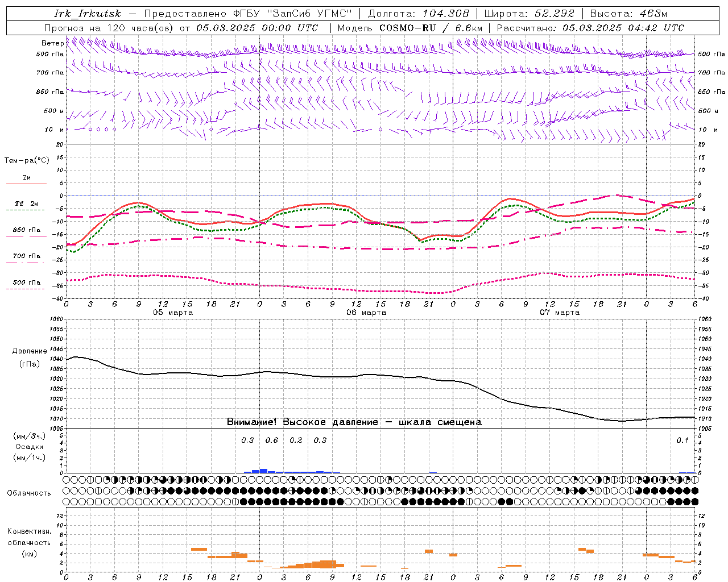
Task: Click the 06 марта date label
Action: click(366, 313)
